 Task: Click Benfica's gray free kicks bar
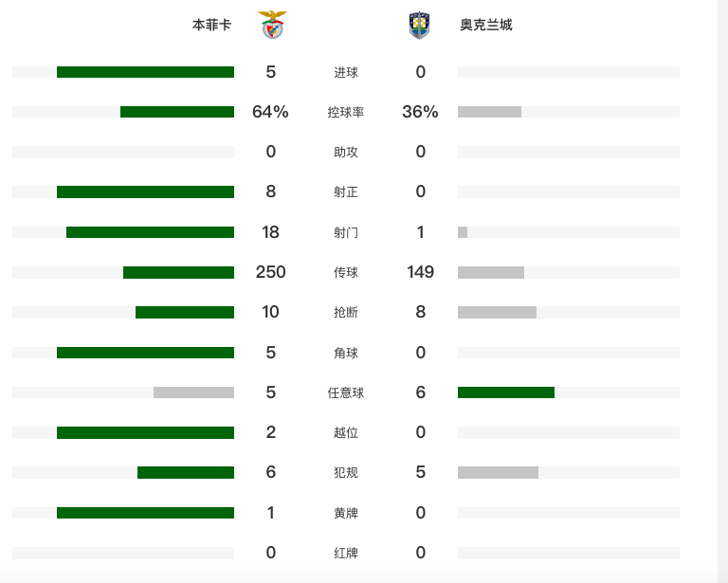pos(193,392)
